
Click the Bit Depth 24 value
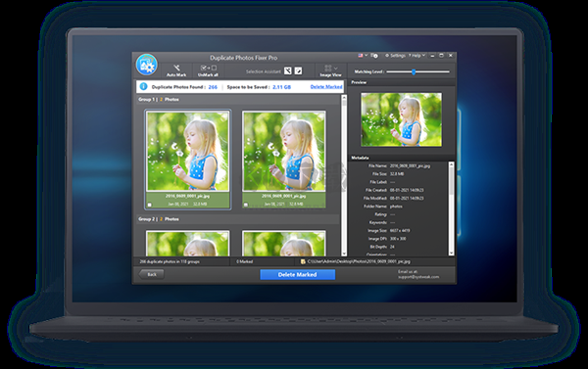coord(392,247)
